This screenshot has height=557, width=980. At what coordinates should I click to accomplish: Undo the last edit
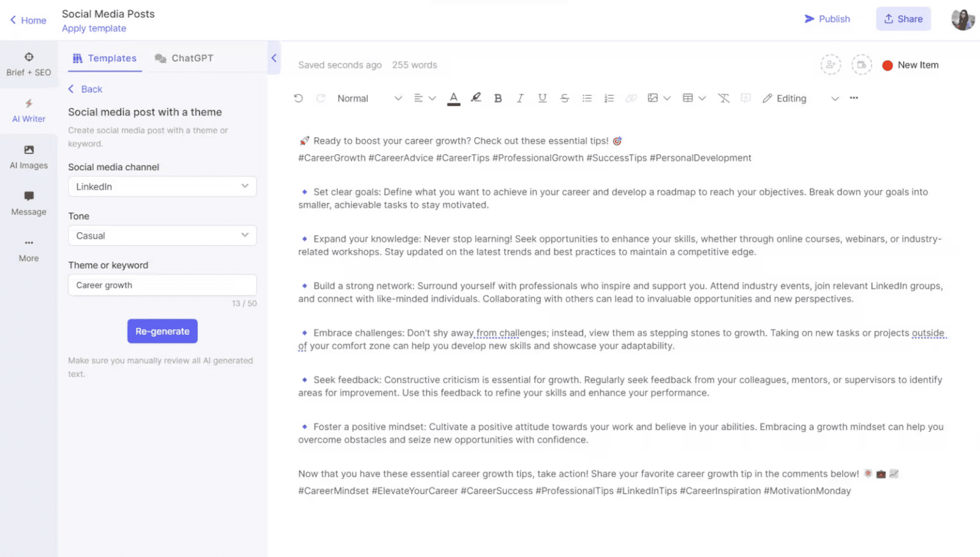298,98
